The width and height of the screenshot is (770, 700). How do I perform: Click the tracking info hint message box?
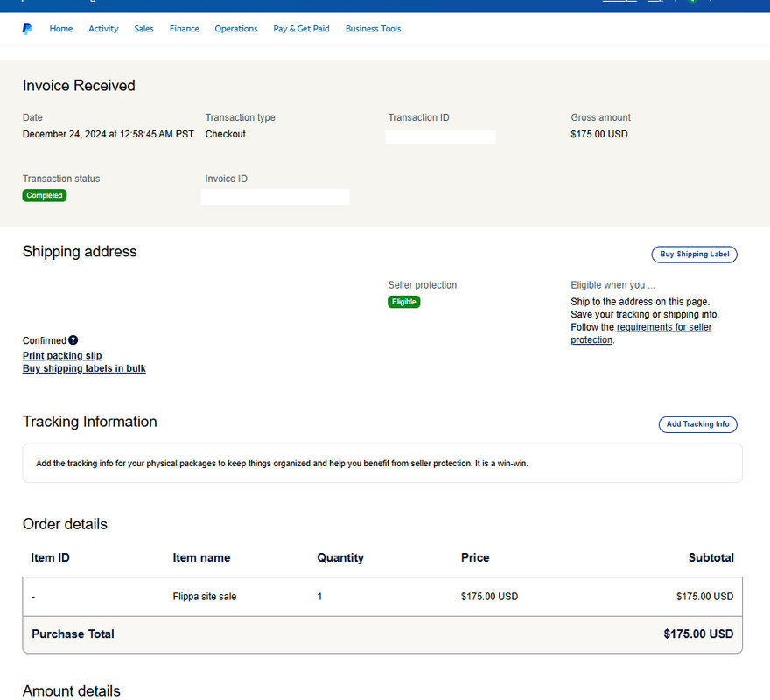[382, 463]
